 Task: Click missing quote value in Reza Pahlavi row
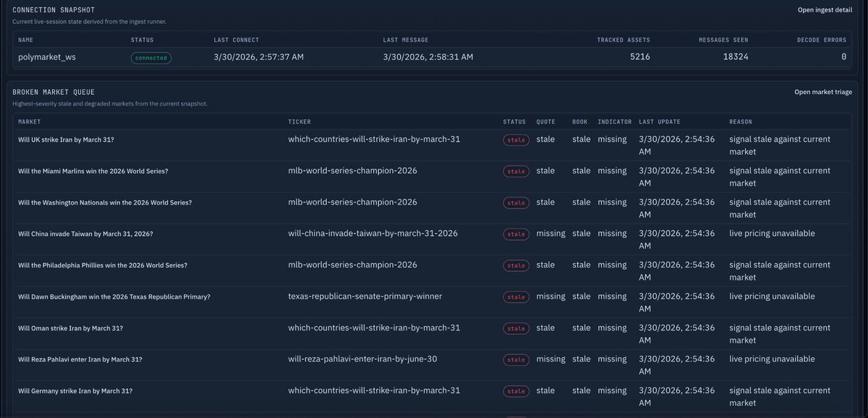coord(551,359)
